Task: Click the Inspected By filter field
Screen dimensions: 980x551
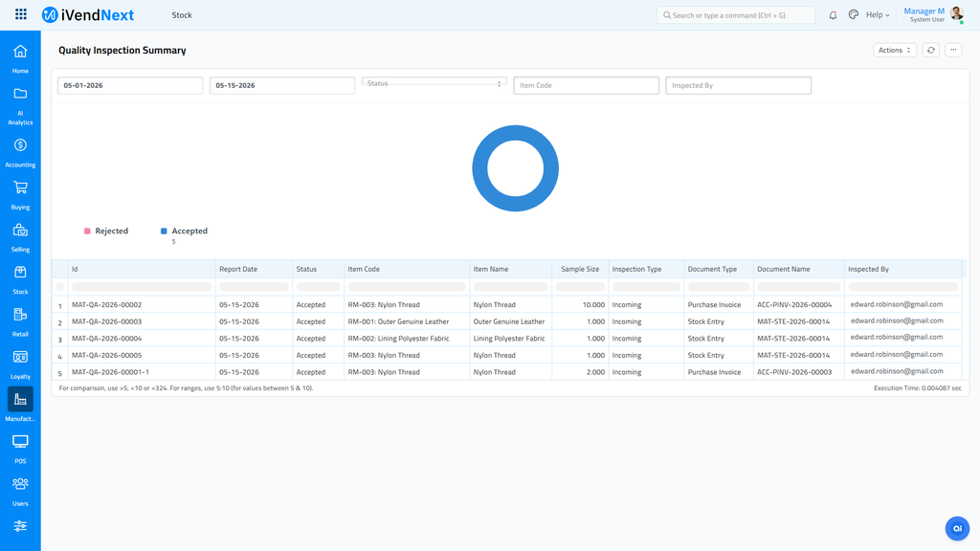Action: click(738, 85)
